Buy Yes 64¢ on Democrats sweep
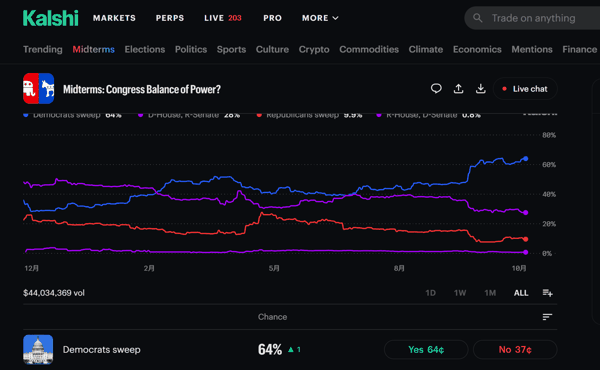Screen dimensions: 600x370 click(426, 349)
